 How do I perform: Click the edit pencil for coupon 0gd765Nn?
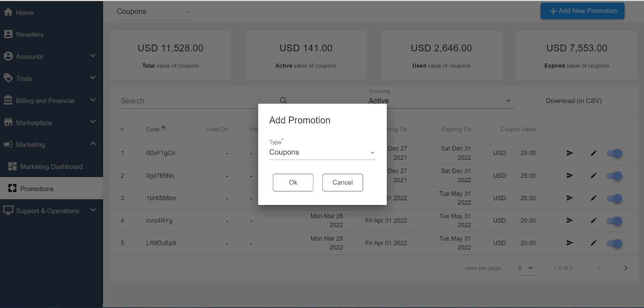(x=593, y=176)
